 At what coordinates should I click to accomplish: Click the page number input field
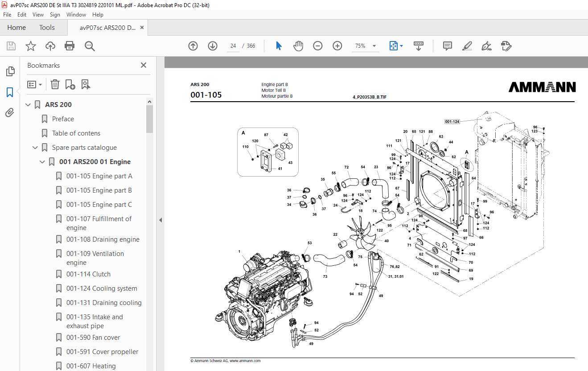pyautogui.click(x=233, y=46)
